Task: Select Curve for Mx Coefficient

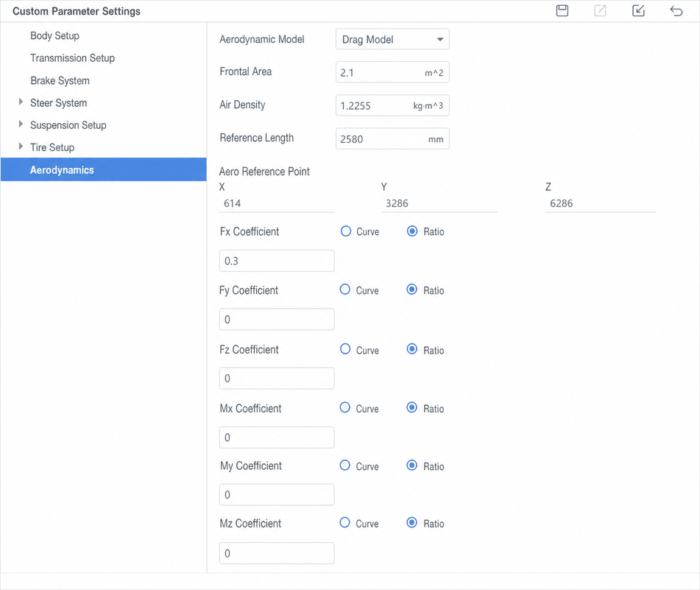Action: tap(344, 407)
